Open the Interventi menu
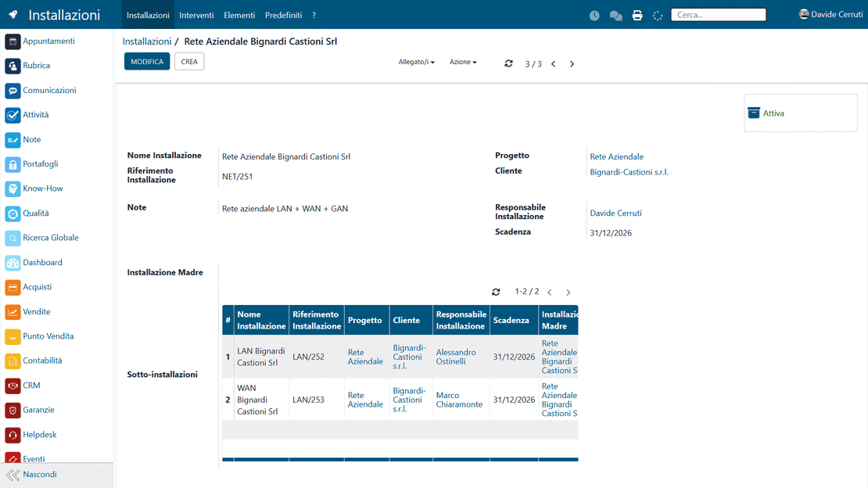The width and height of the screenshot is (868, 488). [x=196, y=15]
